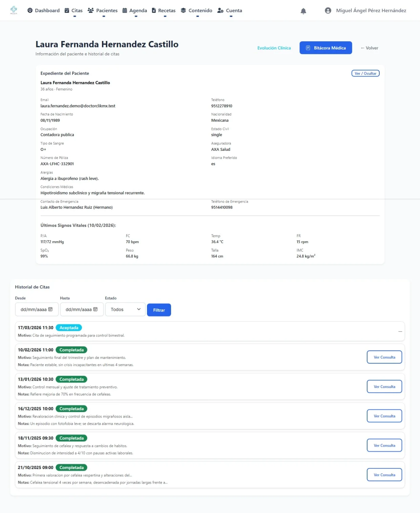
Task: Open the calendar picker in Desde field
Action: click(50, 309)
